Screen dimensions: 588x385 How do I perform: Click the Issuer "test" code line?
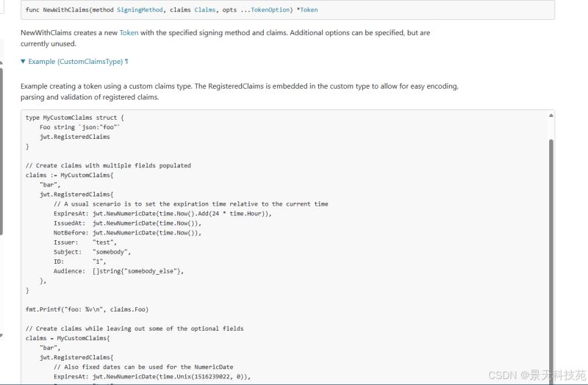(x=85, y=242)
